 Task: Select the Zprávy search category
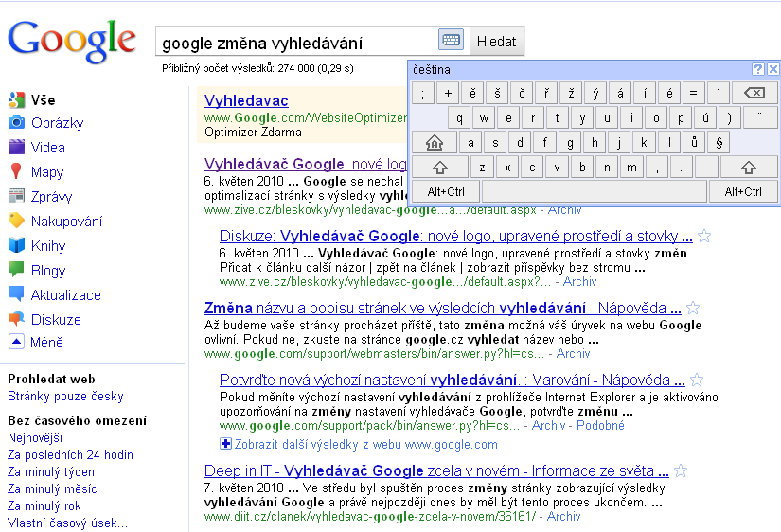point(51,197)
